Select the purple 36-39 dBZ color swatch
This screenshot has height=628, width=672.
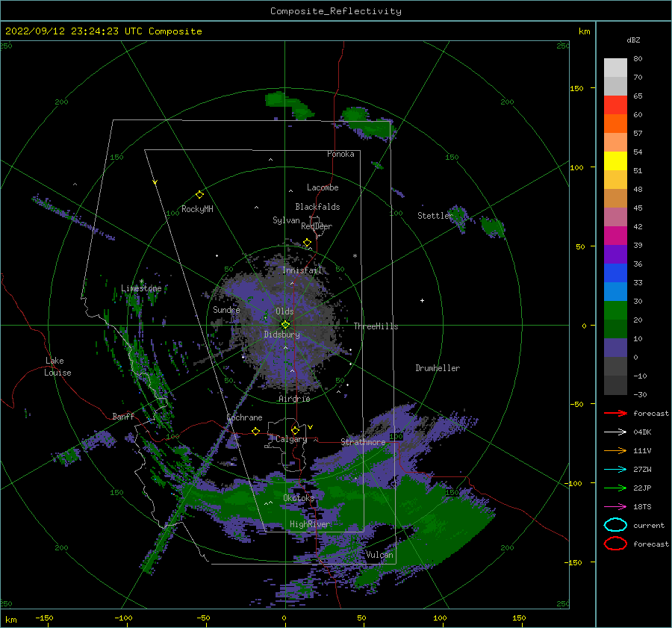tap(615, 254)
